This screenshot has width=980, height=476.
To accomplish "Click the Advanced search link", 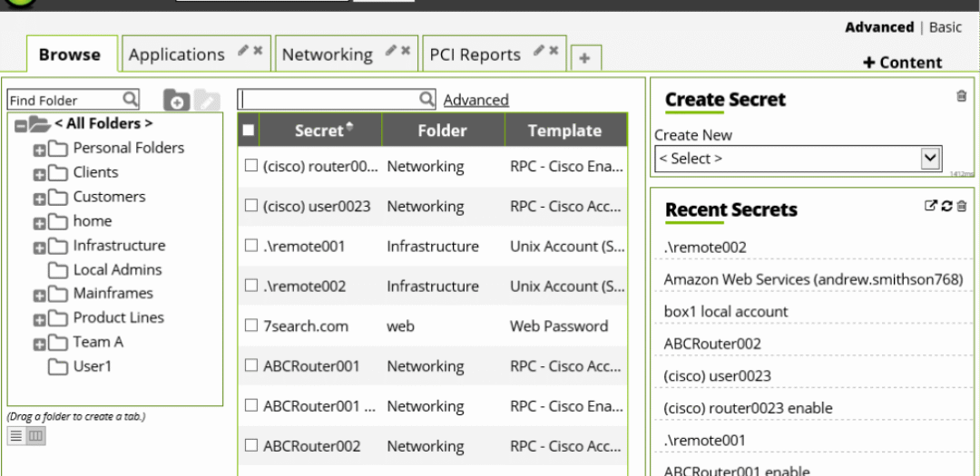I will pos(475,100).
